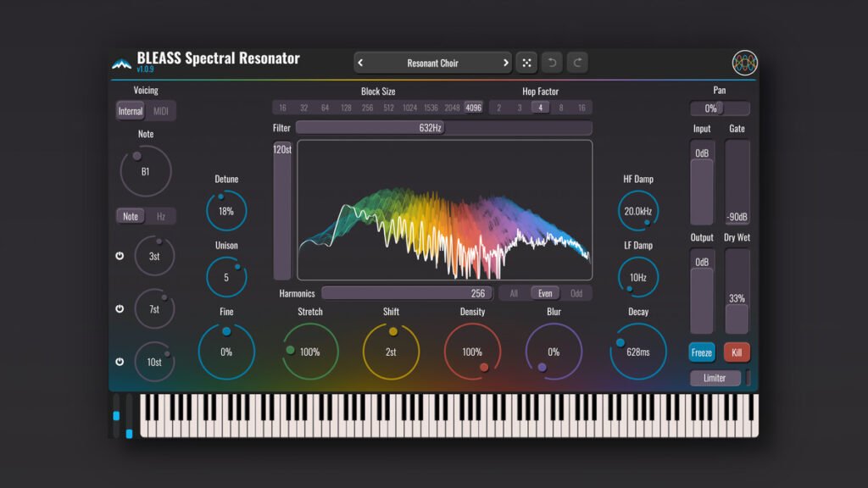Image resolution: width=868 pixels, height=488 pixels.
Task: Click the Detune knob at 18%
Action: pos(225,211)
